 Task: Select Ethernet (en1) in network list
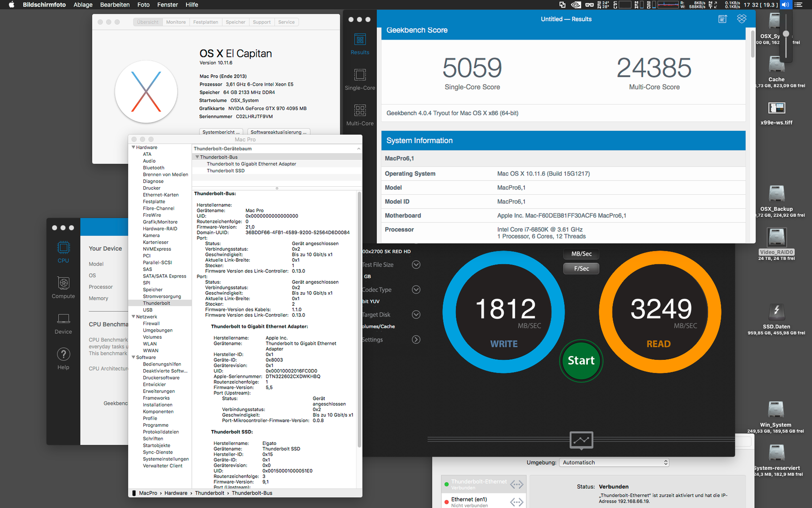484,501
